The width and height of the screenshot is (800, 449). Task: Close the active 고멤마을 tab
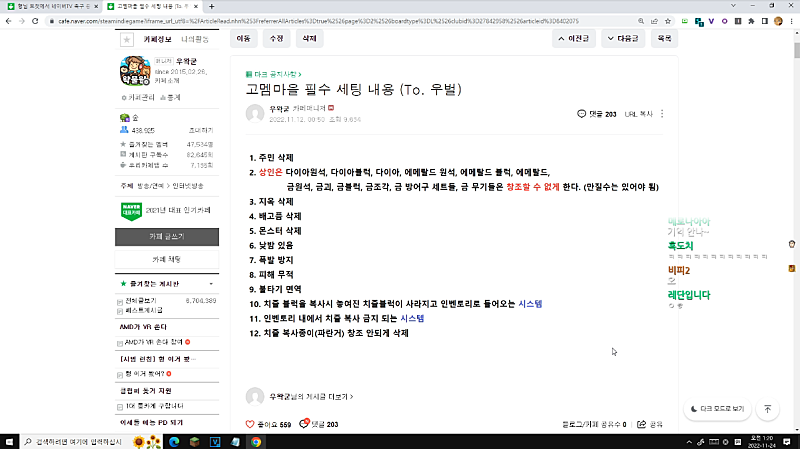tap(196, 7)
